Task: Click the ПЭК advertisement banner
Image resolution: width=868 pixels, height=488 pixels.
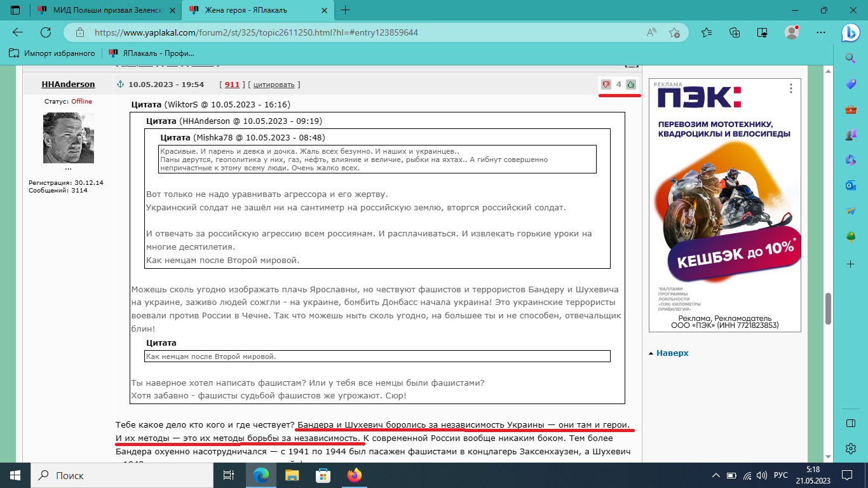Action: [x=725, y=205]
